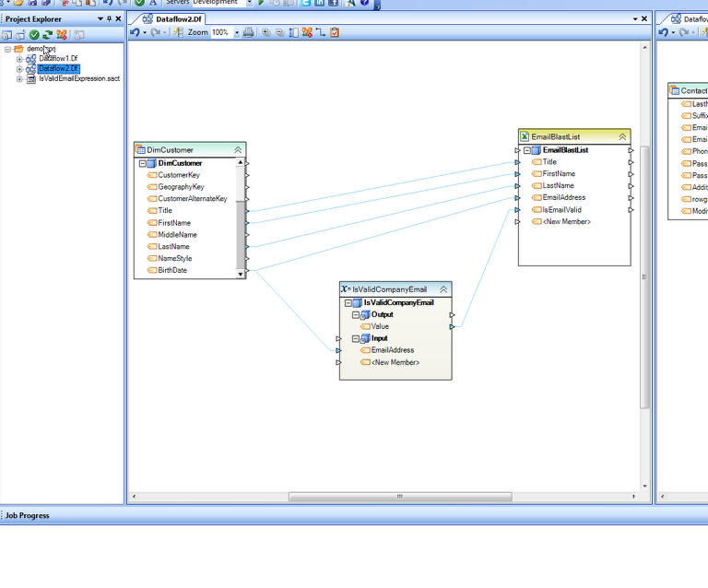This screenshot has width=708, height=588.
Task: Collapse the IsValidCompanyEmail object with its chevron
Action: tap(442, 289)
